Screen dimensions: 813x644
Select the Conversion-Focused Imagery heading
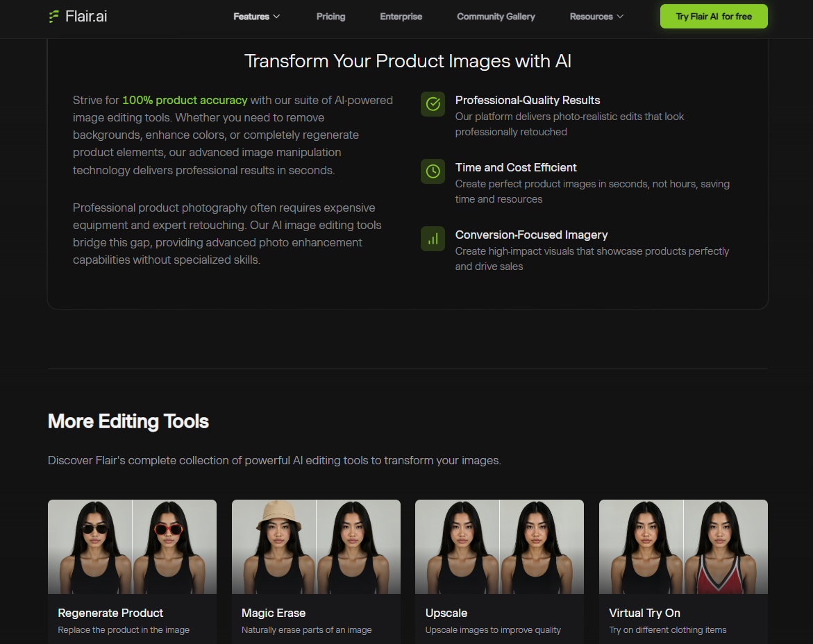point(531,235)
